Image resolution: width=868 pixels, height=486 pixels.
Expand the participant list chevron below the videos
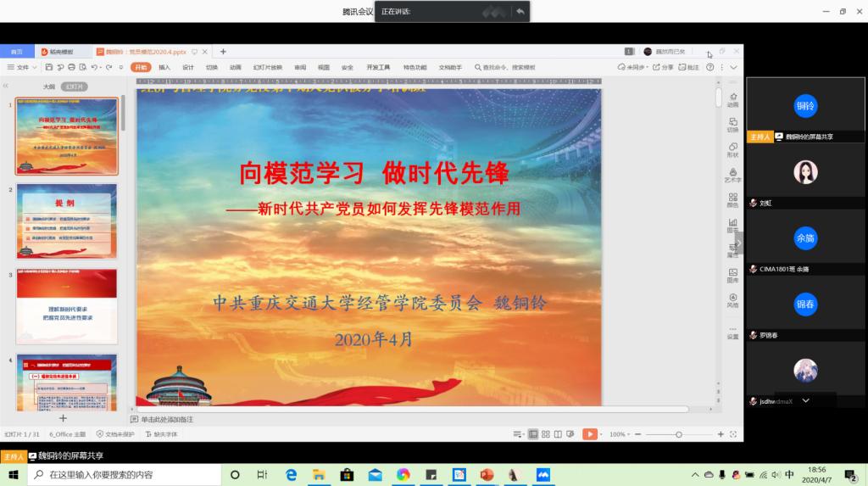point(805,400)
